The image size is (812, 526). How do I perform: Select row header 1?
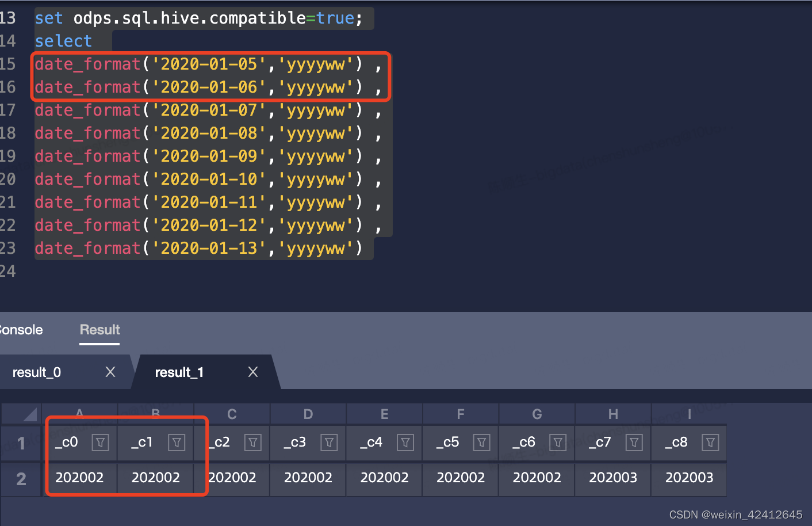point(21,443)
